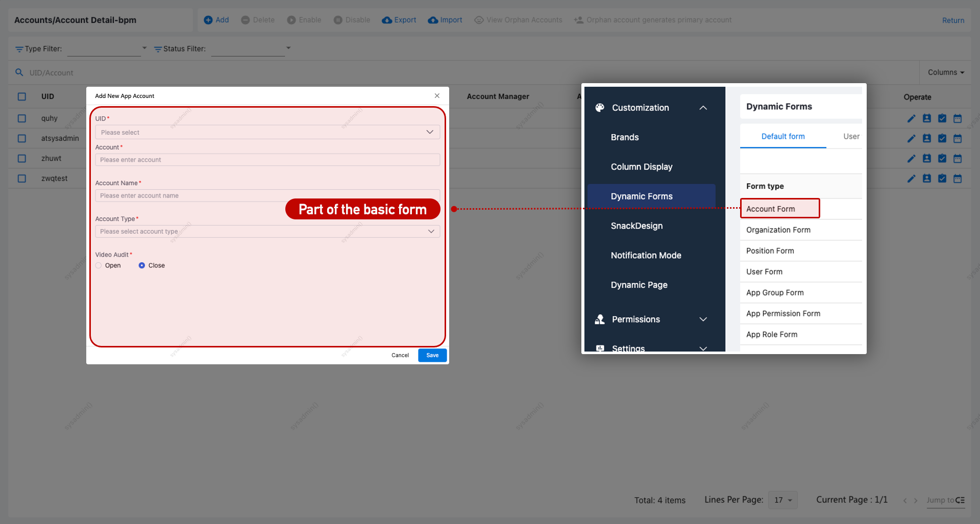Screen dimensions: 980x524
Task: Click the pencil edit icon for quhy
Action: [911, 118]
